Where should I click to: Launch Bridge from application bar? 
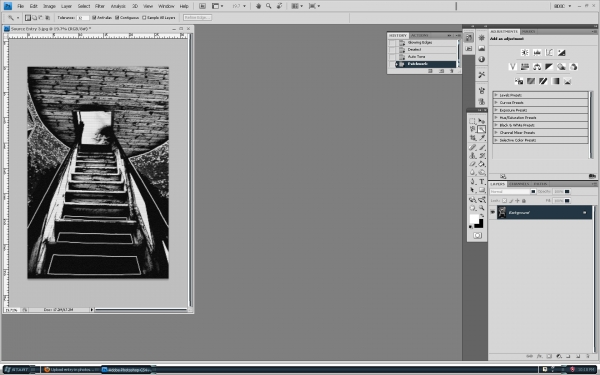point(202,6)
